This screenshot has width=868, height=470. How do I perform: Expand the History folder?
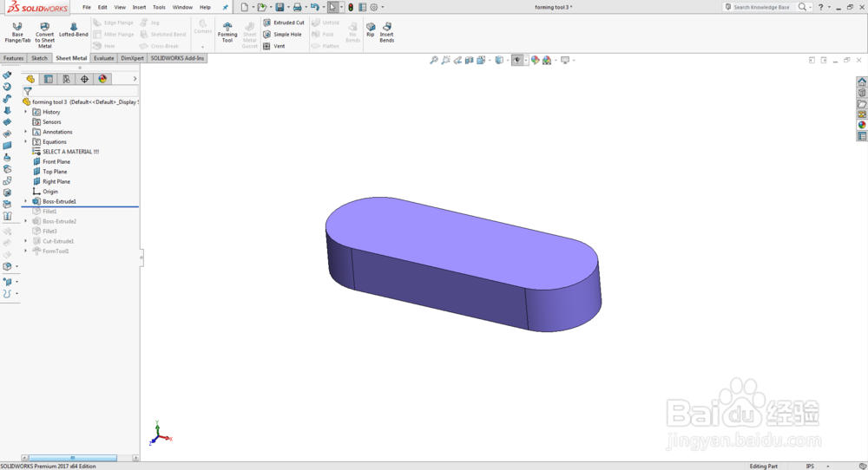[x=25, y=112]
